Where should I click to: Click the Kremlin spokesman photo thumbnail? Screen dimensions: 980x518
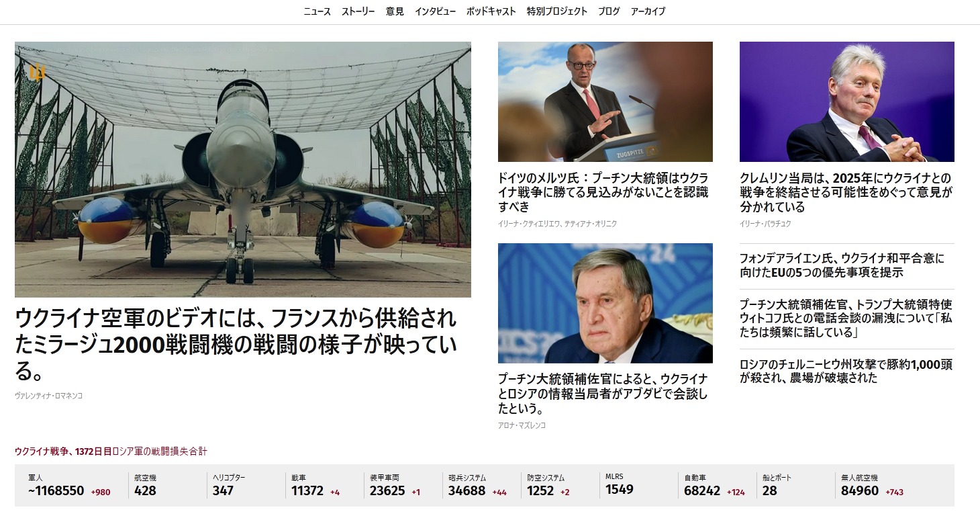pos(847,101)
